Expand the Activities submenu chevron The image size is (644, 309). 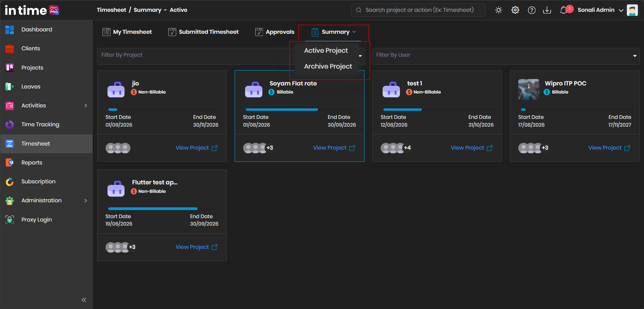click(86, 105)
